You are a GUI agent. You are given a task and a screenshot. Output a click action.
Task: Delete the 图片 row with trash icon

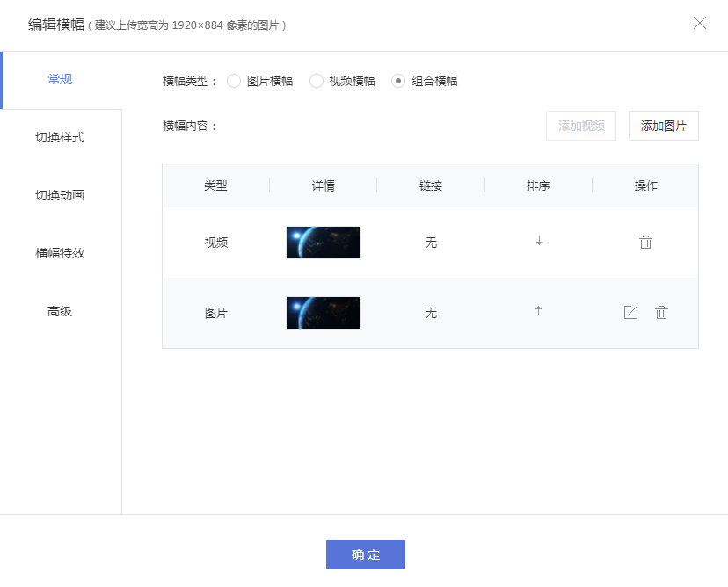661,312
